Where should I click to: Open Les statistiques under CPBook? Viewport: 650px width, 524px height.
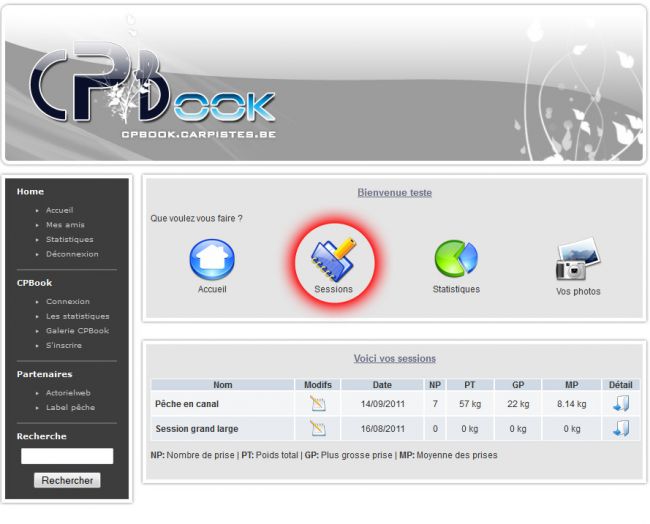[x=78, y=316]
